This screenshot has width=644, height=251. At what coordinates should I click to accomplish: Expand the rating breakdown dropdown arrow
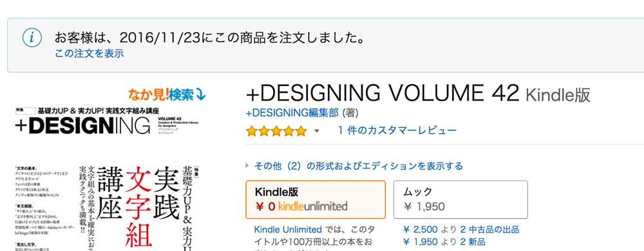[x=317, y=131]
